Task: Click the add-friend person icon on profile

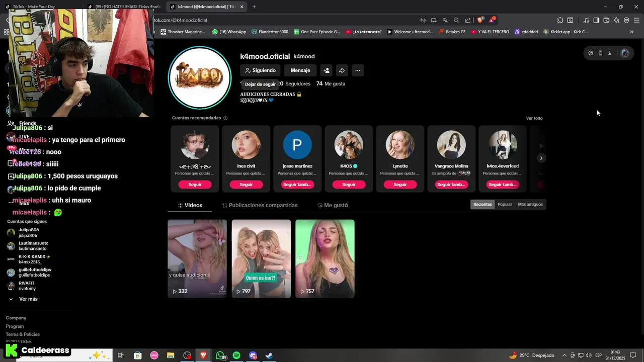Action: click(x=327, y=70)
